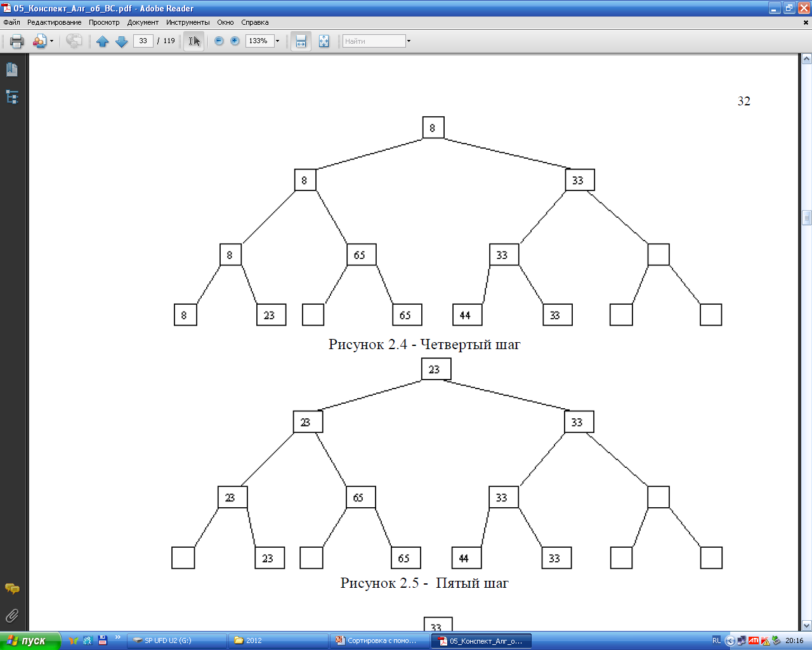Click the vertical scrollbar up arrow
Viewport: 812px width, 650px height.
pos(806,59)
